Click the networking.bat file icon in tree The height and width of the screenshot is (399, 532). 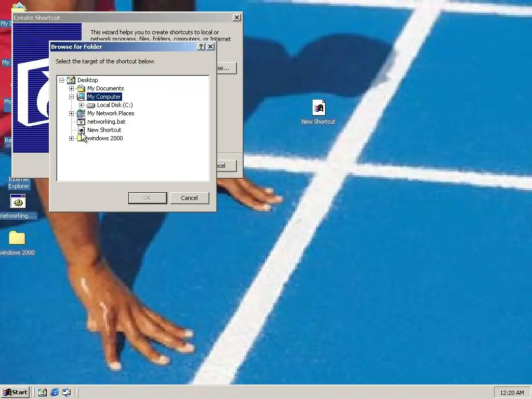coord(81,122)
